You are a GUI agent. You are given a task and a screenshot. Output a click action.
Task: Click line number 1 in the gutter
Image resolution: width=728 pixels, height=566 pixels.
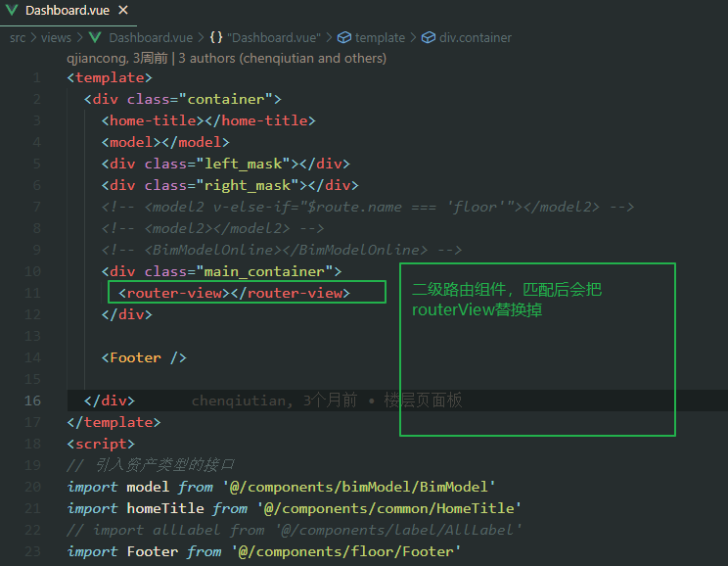click(37, 77)
